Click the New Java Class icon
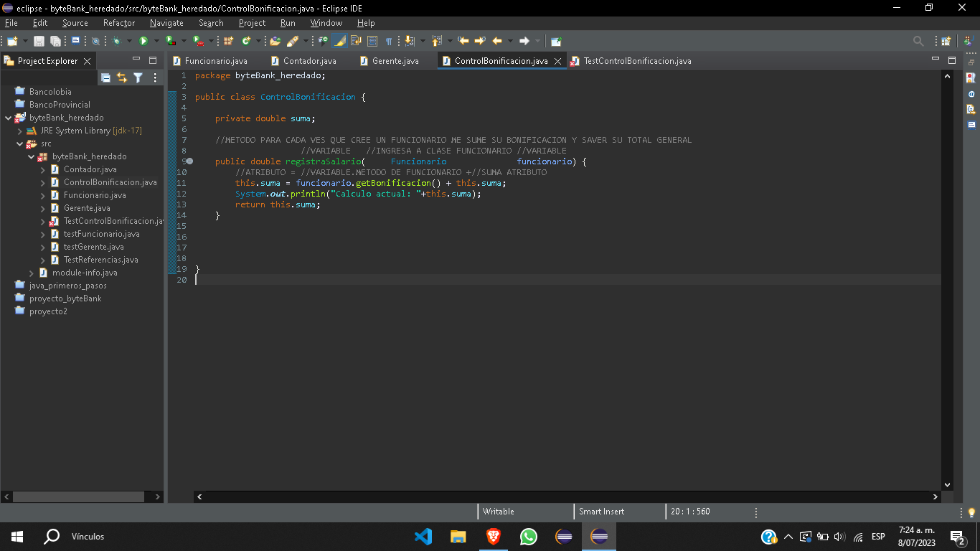This screenshot has width=980, height=551. click(x=246, y=41)
